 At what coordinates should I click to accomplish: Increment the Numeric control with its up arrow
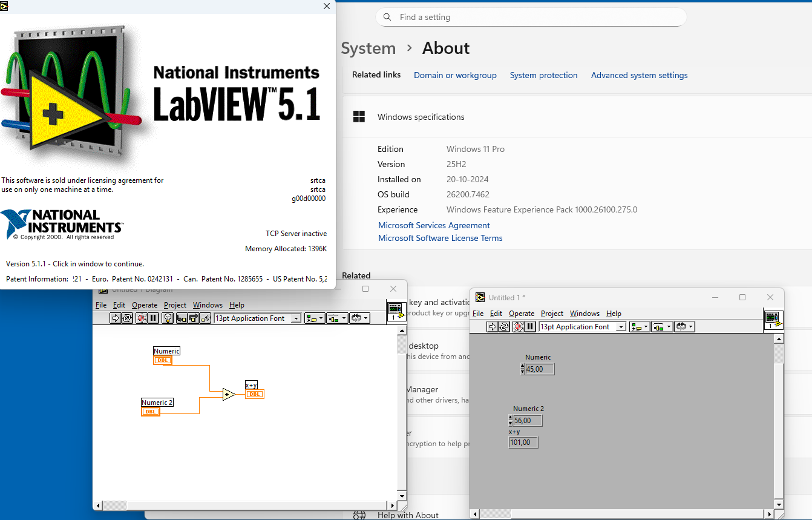pos(522,366)
